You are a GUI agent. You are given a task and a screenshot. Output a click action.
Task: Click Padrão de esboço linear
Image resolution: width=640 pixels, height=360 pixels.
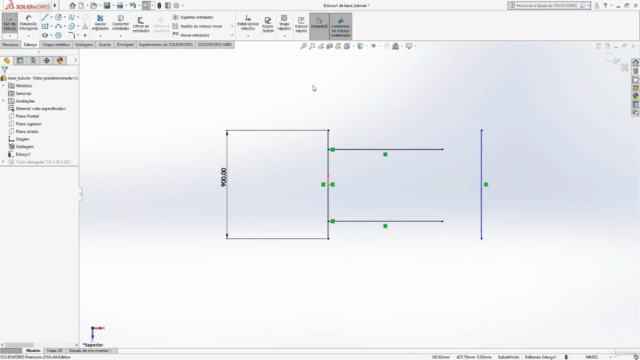(x=198, y=26)
